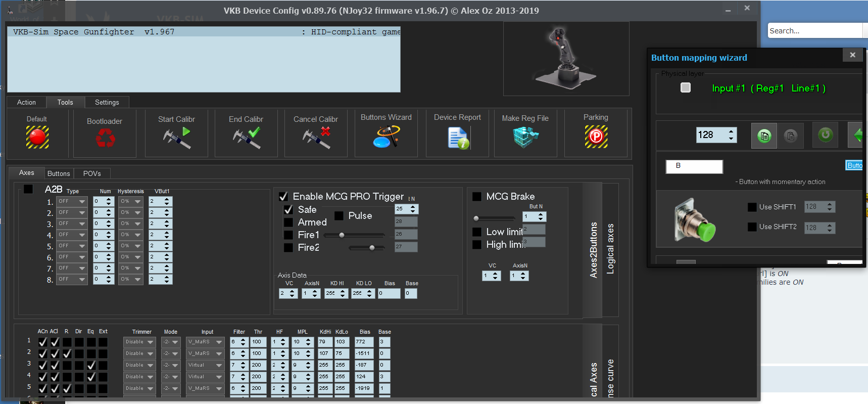
Task: Click the copy icon in mapping wizard
Action: (764, 136)
